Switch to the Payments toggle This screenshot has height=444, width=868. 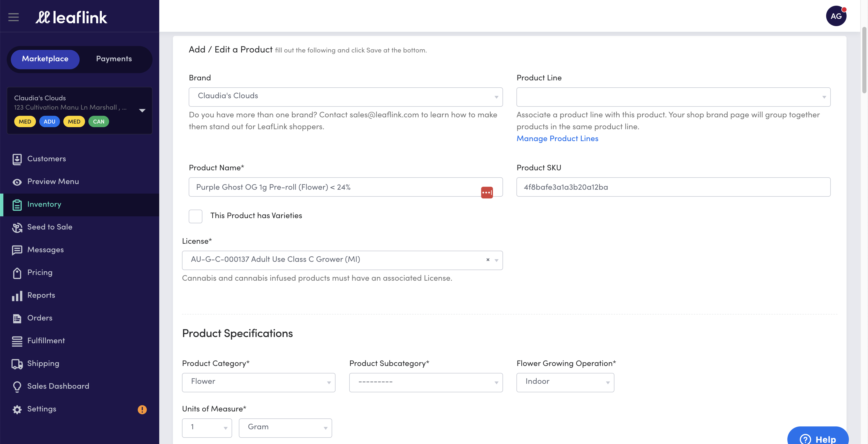pos(114,59)
